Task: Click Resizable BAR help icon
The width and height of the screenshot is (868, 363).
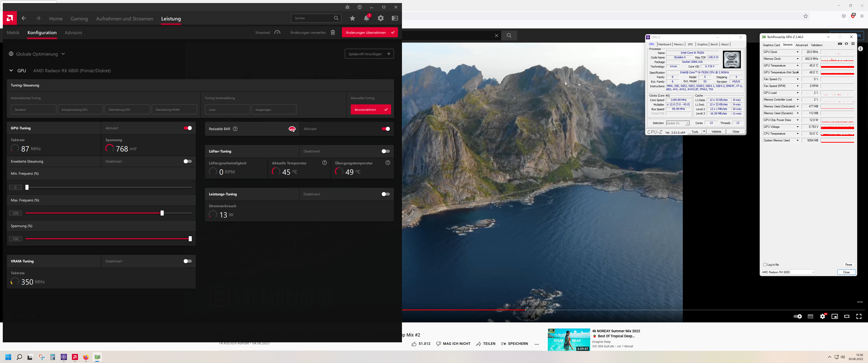Action: 235,129
